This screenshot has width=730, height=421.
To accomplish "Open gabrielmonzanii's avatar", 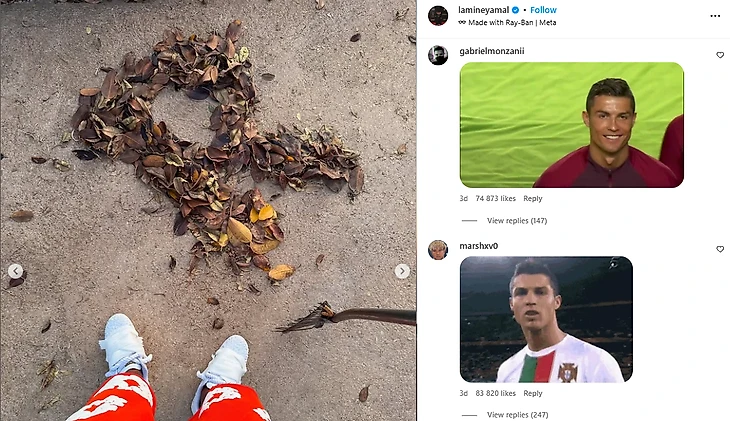I will [438, 55].
